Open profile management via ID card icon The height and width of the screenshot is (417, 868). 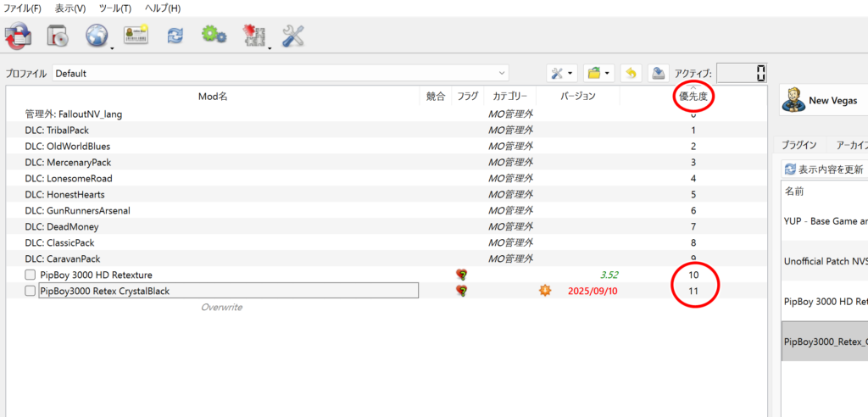pos(136,36)
